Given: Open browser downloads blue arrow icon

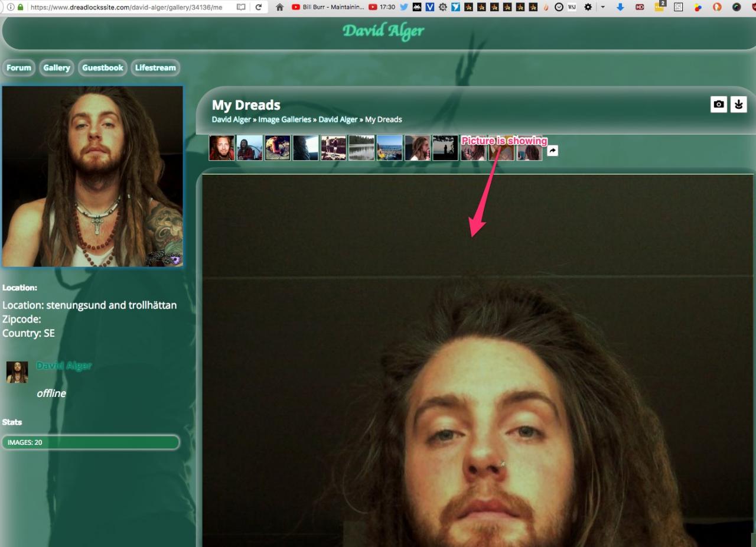Looking at the screenshot, I should pyautogui.click(x=620, y=7).
